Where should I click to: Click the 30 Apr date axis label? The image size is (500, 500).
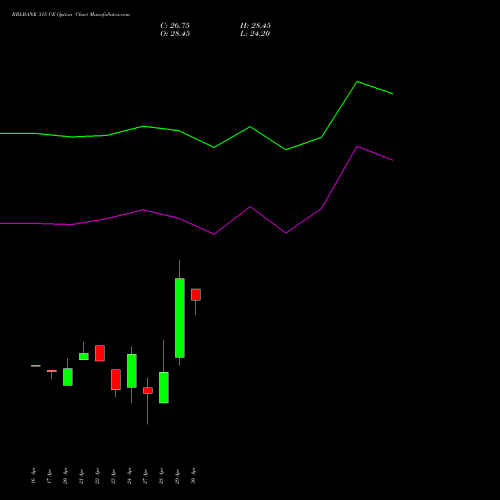[x=193, y=476]
